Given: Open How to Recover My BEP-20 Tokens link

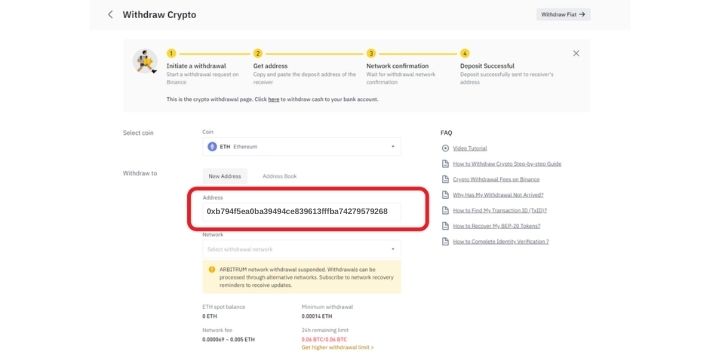Looking at the screenshot, I should tap(496, 226).
